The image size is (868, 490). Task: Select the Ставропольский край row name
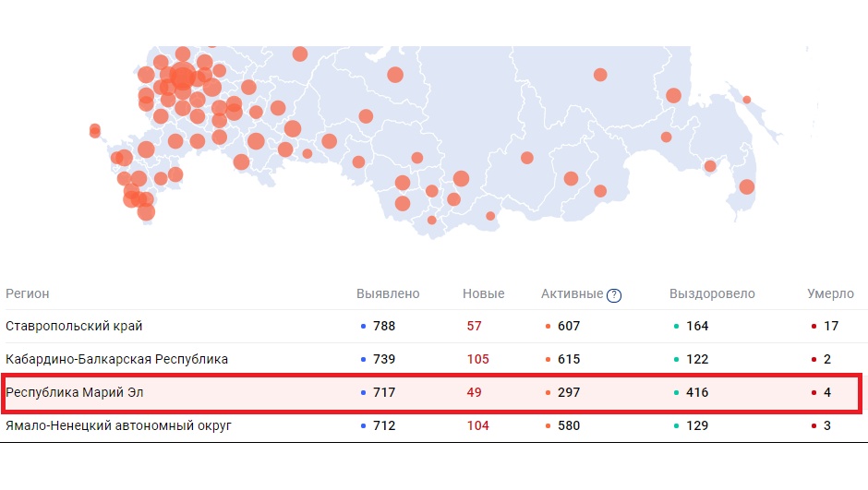point(74,327)
